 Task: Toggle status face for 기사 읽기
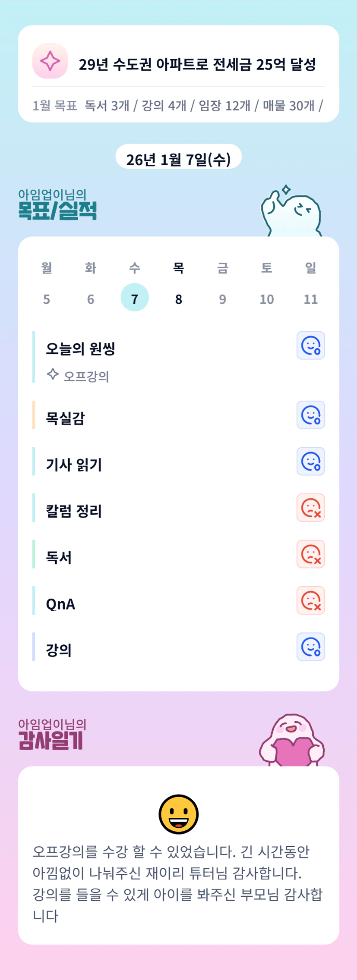310,462
